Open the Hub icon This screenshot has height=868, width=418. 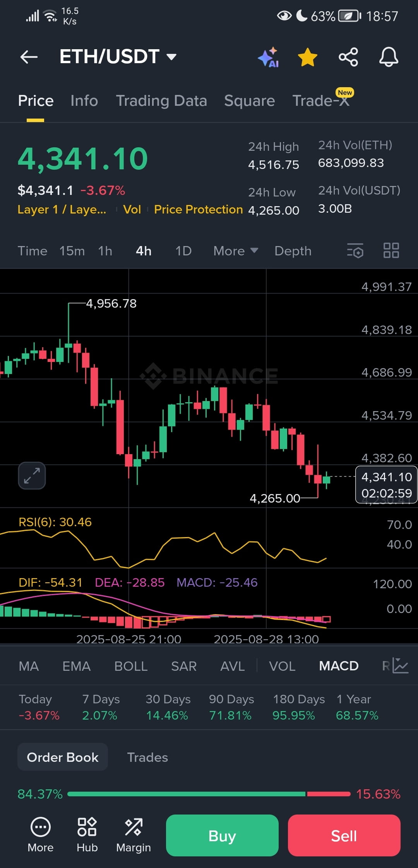point(87,835)
